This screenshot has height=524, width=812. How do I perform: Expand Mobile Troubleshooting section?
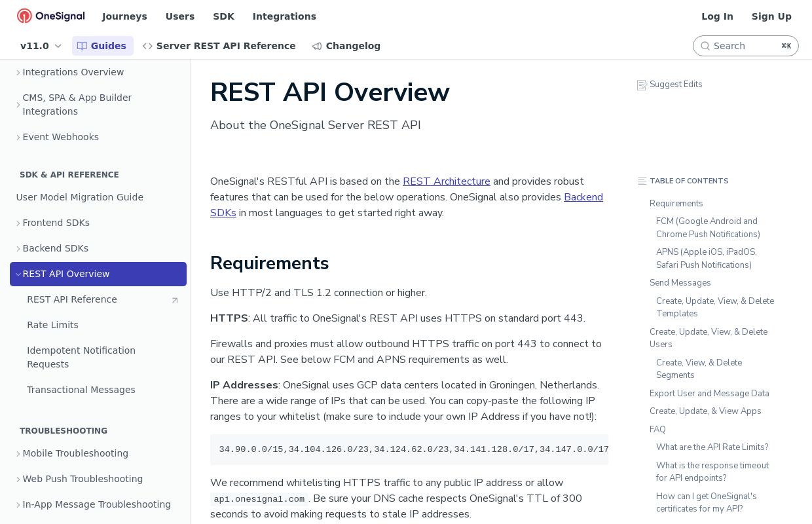18,454
